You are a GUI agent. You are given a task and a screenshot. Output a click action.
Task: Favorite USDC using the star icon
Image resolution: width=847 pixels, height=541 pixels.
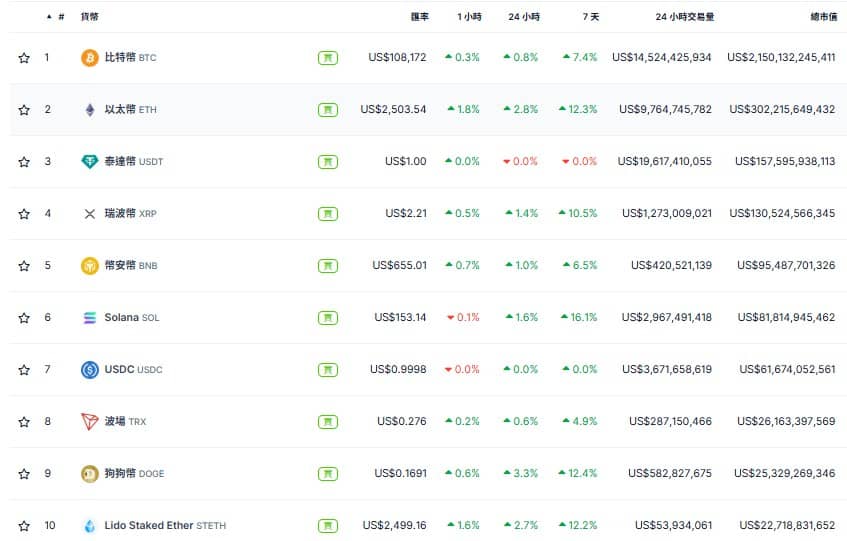[24, 370]
